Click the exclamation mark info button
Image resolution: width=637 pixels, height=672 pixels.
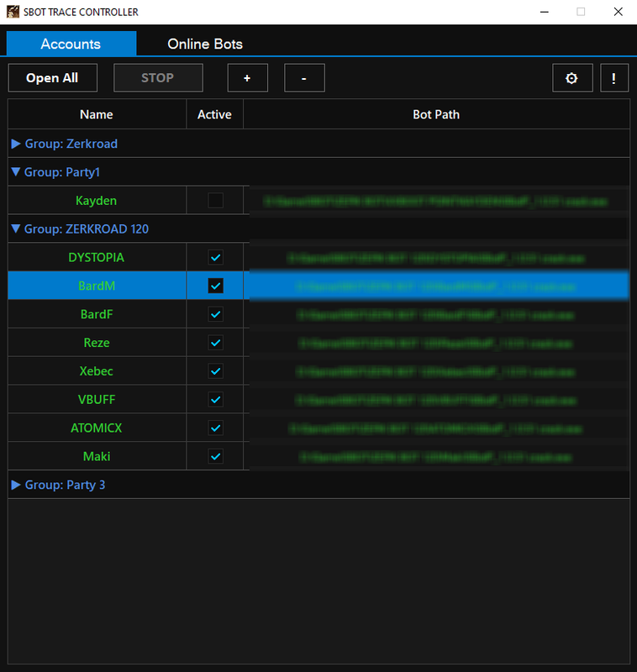pos(614,78)
